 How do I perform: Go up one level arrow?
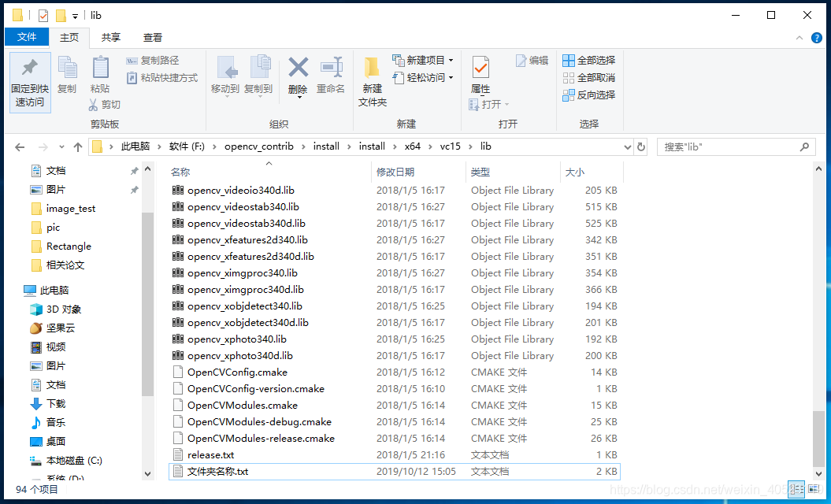pos(78,146)
